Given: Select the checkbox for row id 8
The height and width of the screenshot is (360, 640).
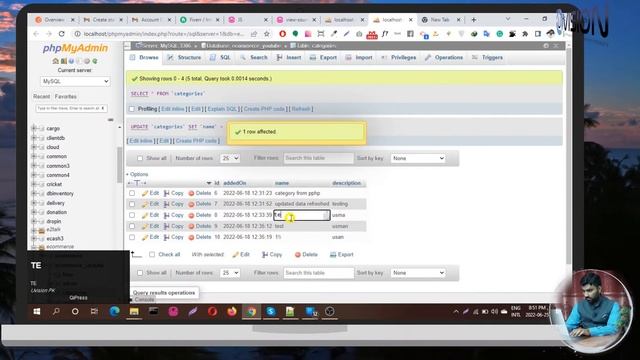Looking at the screenshot, I should coord(132,215).
